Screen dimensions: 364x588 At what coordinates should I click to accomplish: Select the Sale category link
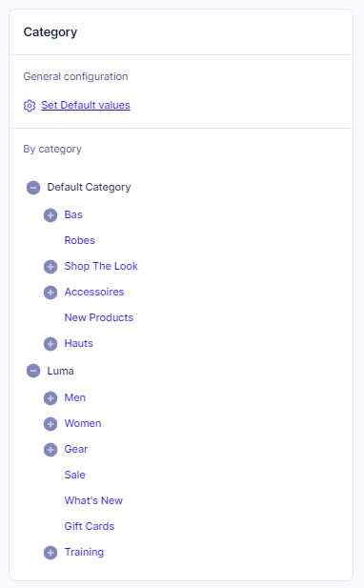point(75,475)
